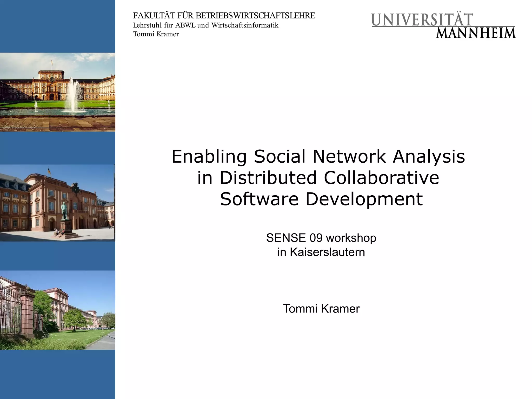Click the Lehrstuhl für ABWL und Wirtschaftsinformatik line
Image resolution: width=532 pixels, height=399 pixels.
coord(205,25)
